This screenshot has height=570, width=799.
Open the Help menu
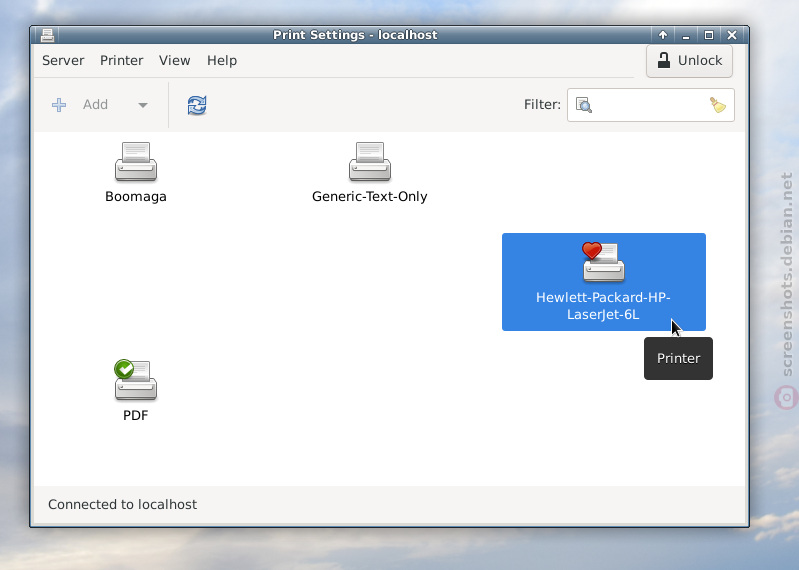point(222,61)
